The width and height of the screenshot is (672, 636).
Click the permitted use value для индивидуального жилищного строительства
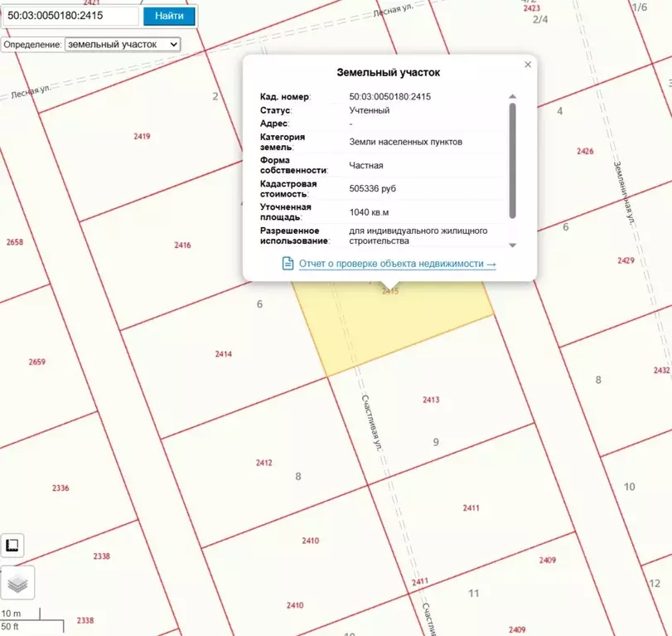coord(418,235)
